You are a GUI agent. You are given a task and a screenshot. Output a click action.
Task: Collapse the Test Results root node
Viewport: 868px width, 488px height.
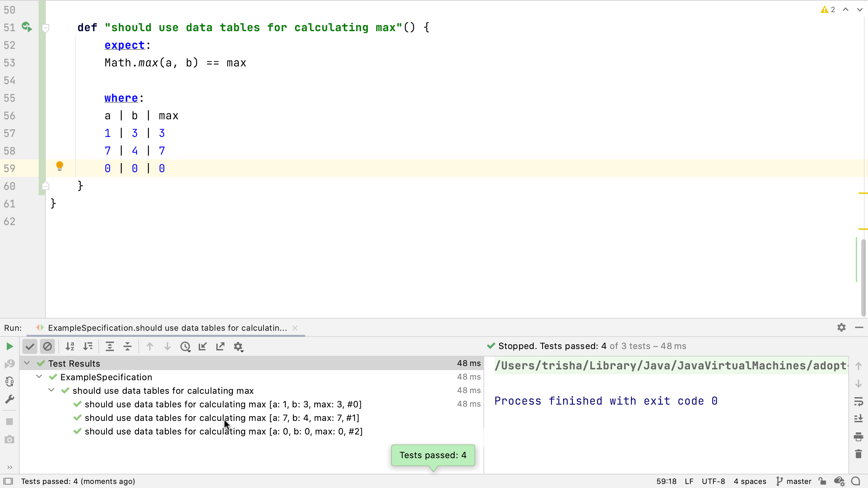pyautogui.click(x=27, y=363)
